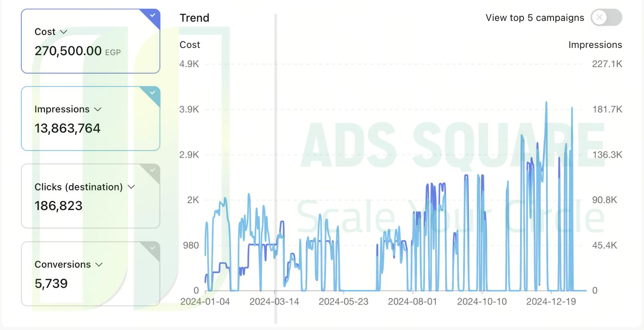The height and width of the screenshot is (330, 644).
Task: Select the Clicks (destination) card value 186,823
Action: click(58, 206)
